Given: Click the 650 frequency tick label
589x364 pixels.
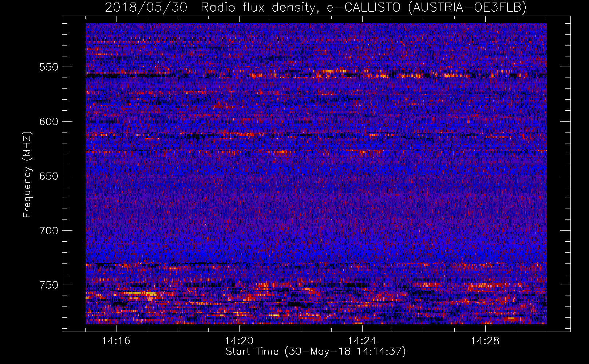Looking at the screenshot, I should point(49,176).
